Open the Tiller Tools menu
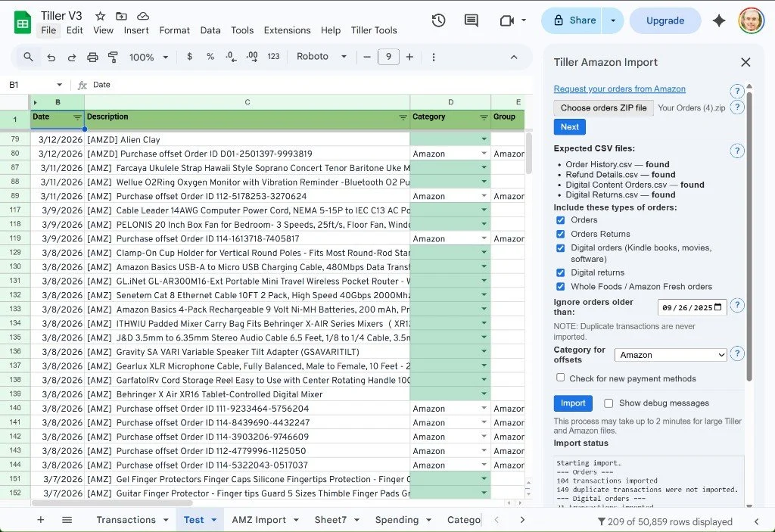 [x=374, y=30]
